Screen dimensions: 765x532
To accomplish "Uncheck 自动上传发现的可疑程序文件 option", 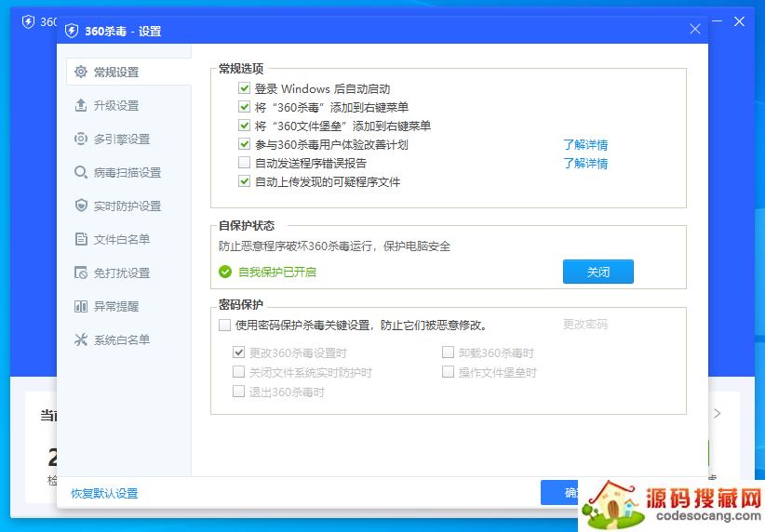I will coord(245,182).
